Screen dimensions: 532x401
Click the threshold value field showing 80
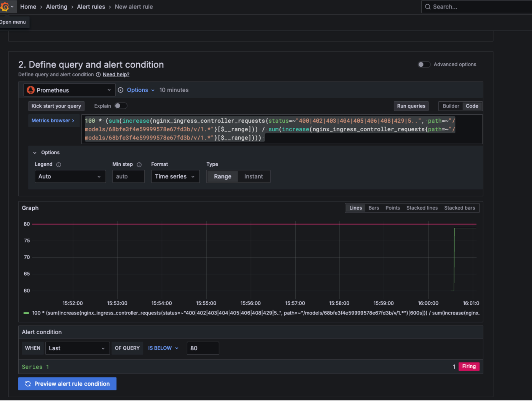pyautogui.click(x=203, y=348)
